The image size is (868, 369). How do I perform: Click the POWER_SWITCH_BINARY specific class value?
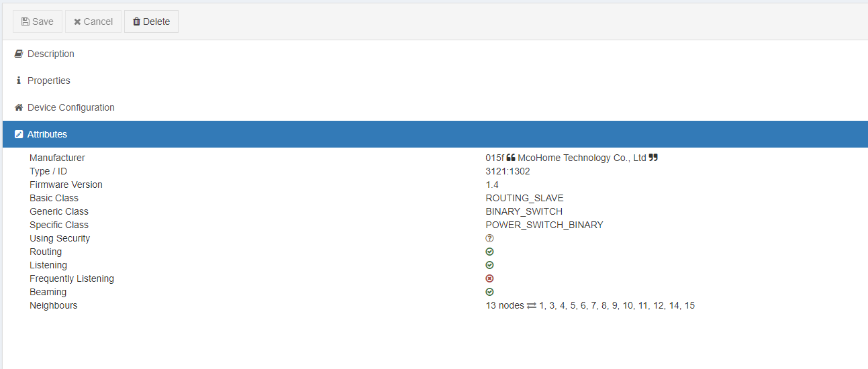pyautogui.click(x=544, y=225)
